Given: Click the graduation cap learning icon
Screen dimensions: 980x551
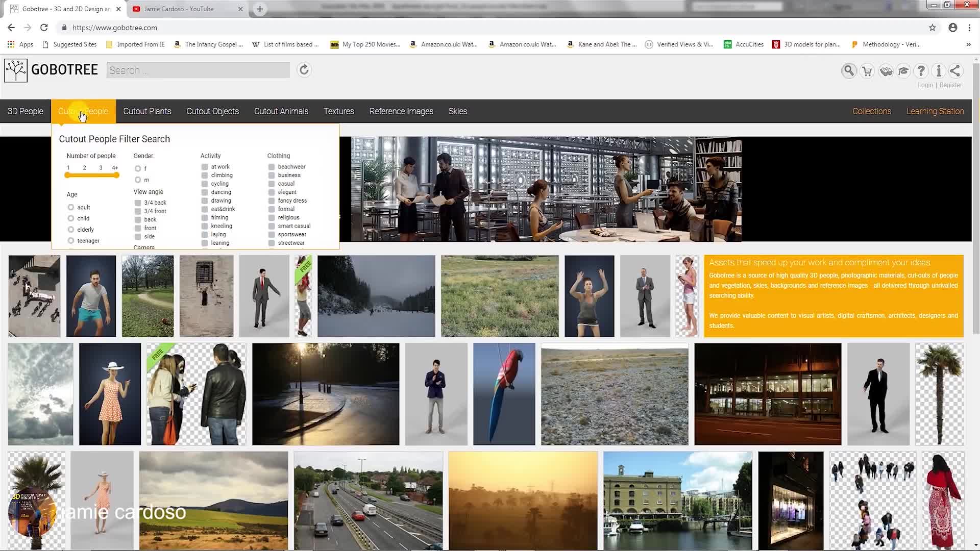Looking at the screenshot, I should pos(903,71).
